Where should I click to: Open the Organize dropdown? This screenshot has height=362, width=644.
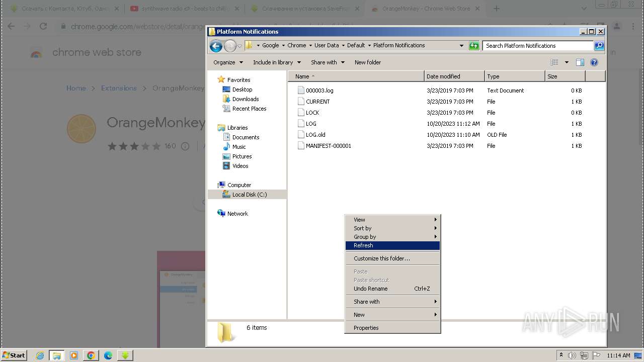coord(228,62)
